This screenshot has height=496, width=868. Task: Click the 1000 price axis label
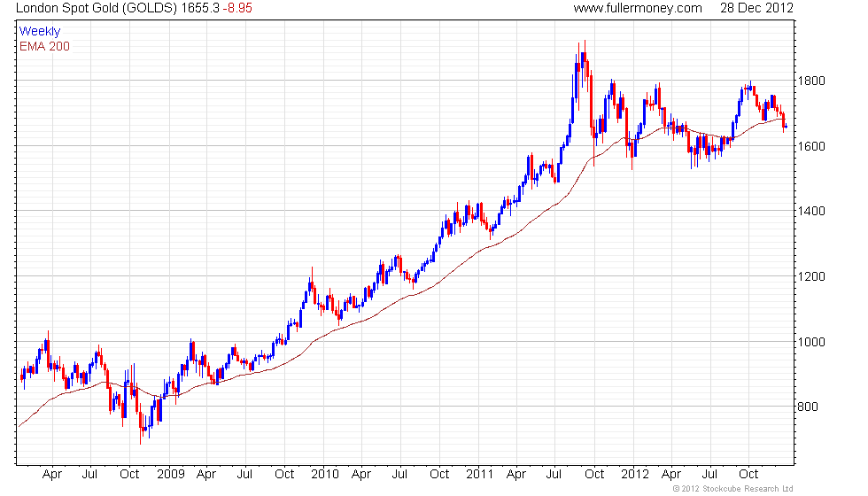pyautogui.click(x=811, y=342)
